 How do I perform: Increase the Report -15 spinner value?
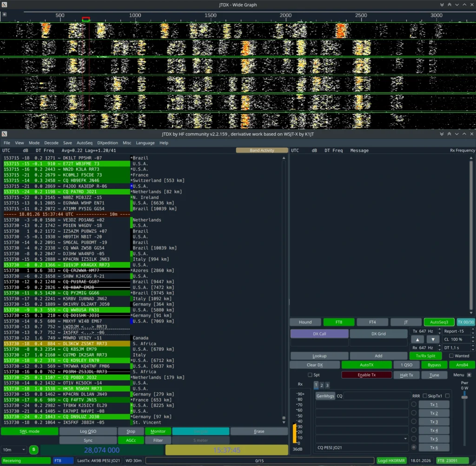click(x=473, y=329)
